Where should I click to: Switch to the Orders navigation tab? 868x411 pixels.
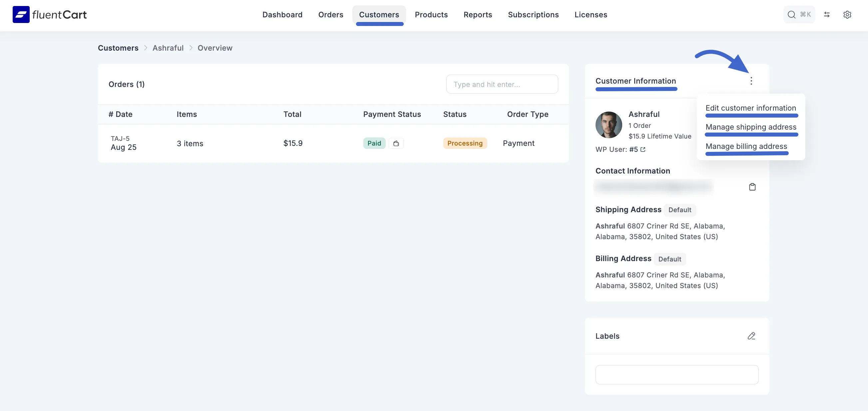(330, 14)
